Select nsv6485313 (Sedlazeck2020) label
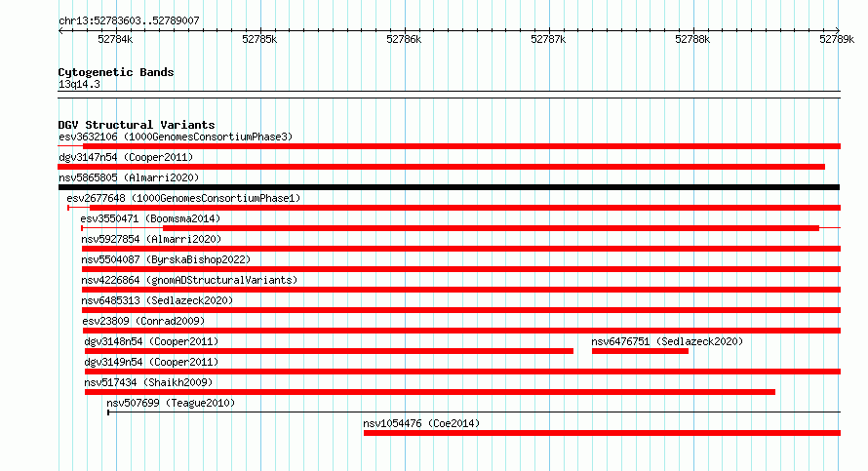 157,300
